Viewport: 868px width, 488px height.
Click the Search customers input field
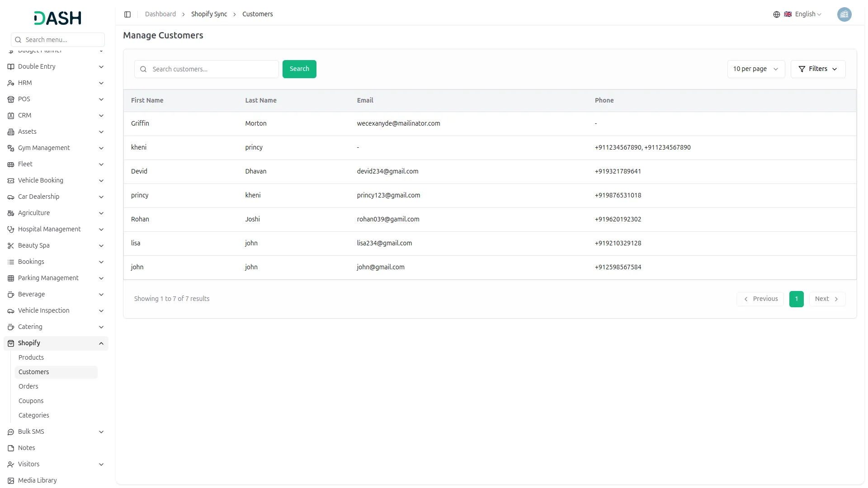pos(212,69)
